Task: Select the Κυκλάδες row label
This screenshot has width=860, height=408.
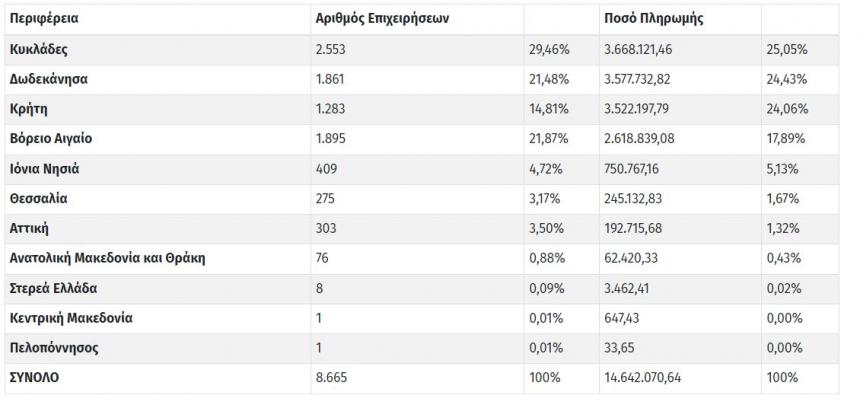Action: click(38, 49)
